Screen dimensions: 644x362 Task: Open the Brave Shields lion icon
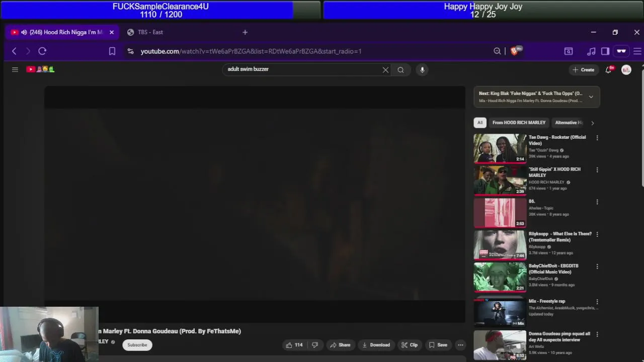coord(515,51)
